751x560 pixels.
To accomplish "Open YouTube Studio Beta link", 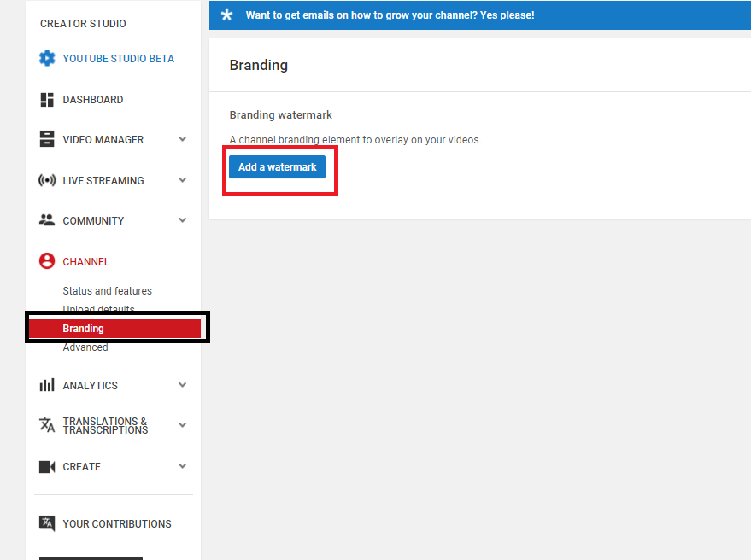I will [x=118, y=59].
